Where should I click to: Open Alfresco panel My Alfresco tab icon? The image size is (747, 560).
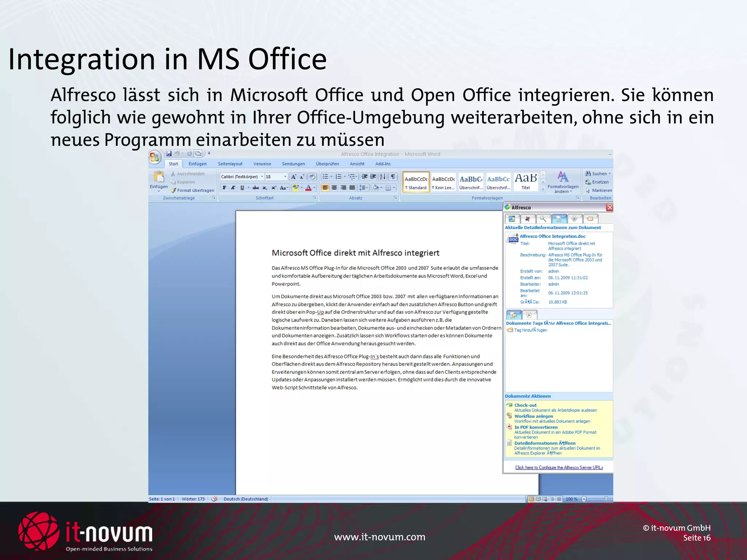coord(512,219)
